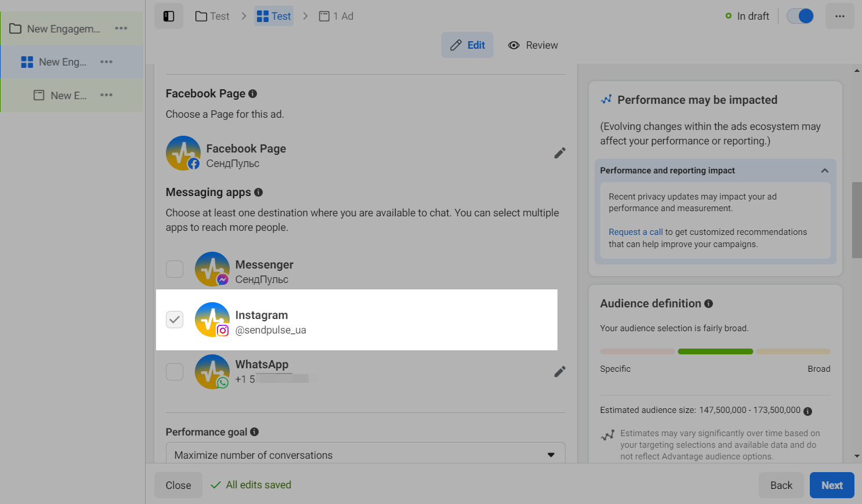Show info tooltip beside Facebook Page heading
This screenshot has height=504, width=862.
253,94
